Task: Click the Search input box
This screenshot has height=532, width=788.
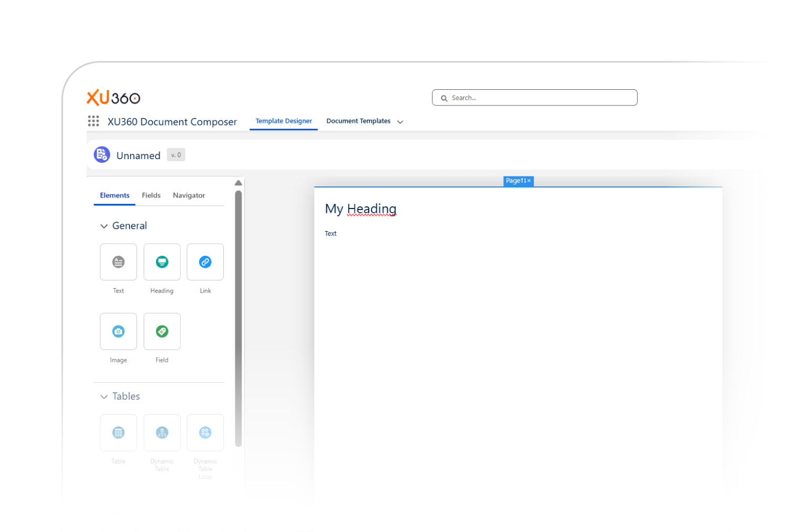Action: [x=535, y=98]
